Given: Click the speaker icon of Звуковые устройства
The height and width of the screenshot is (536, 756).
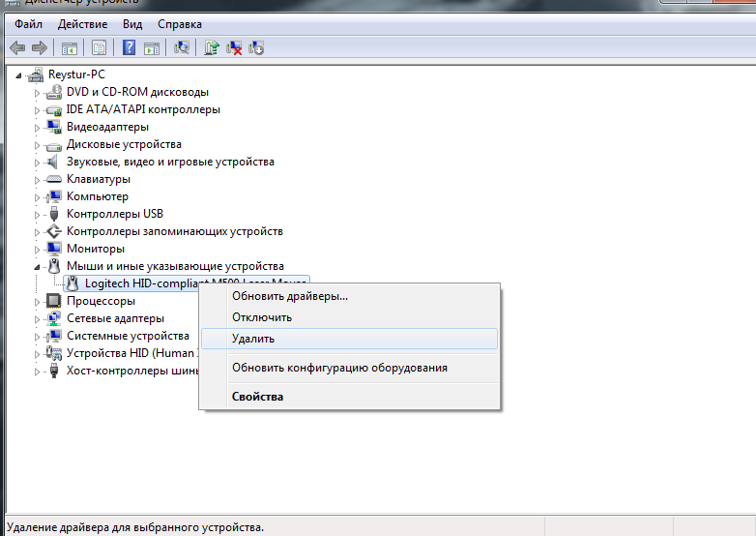Looking at the screenshot, I should [x=52, y=162].
